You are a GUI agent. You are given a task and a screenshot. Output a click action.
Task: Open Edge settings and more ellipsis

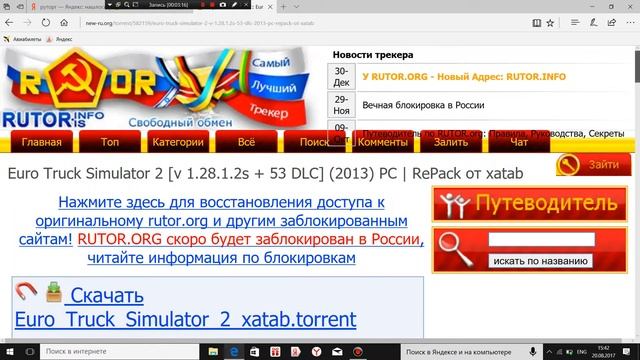630,23
